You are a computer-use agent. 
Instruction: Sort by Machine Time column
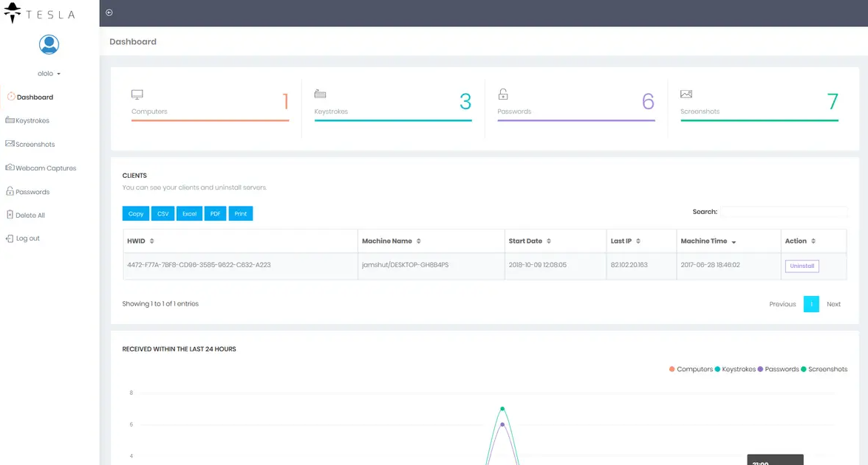728,241
